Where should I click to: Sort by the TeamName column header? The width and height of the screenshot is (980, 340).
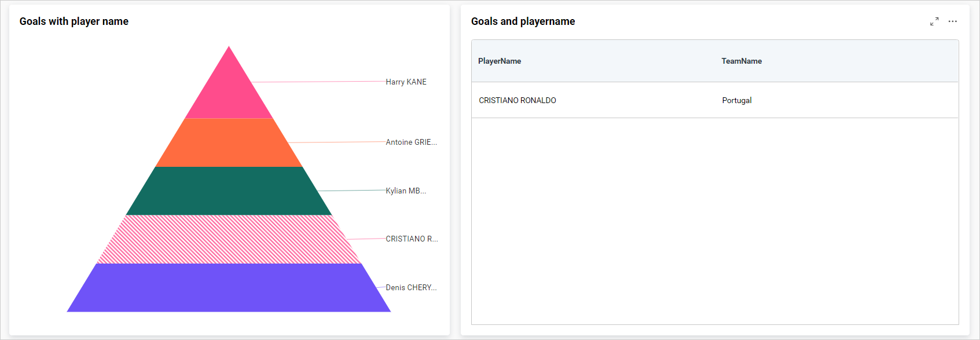[742, 61]
